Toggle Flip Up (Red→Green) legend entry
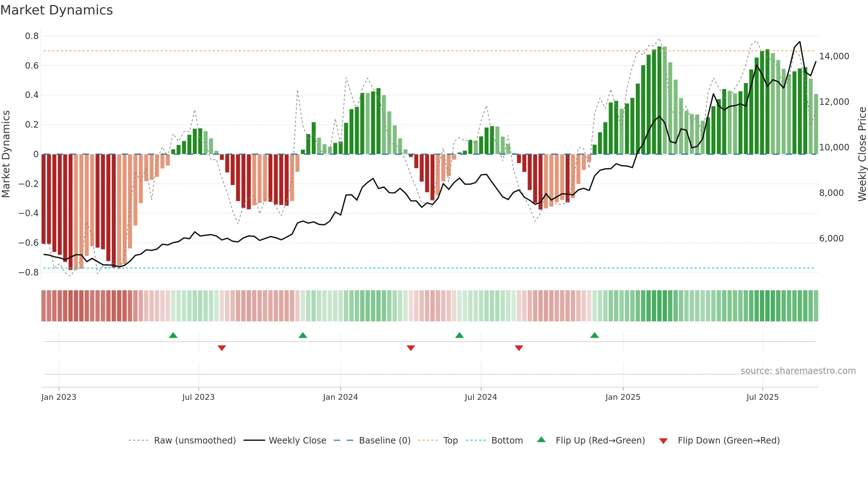 [591, 440]
